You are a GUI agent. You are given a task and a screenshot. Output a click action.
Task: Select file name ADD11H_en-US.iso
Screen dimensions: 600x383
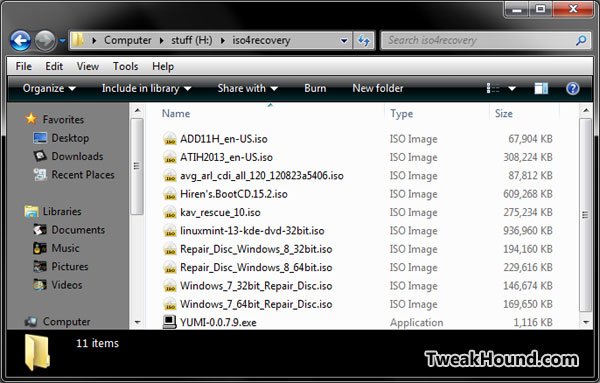223,139
